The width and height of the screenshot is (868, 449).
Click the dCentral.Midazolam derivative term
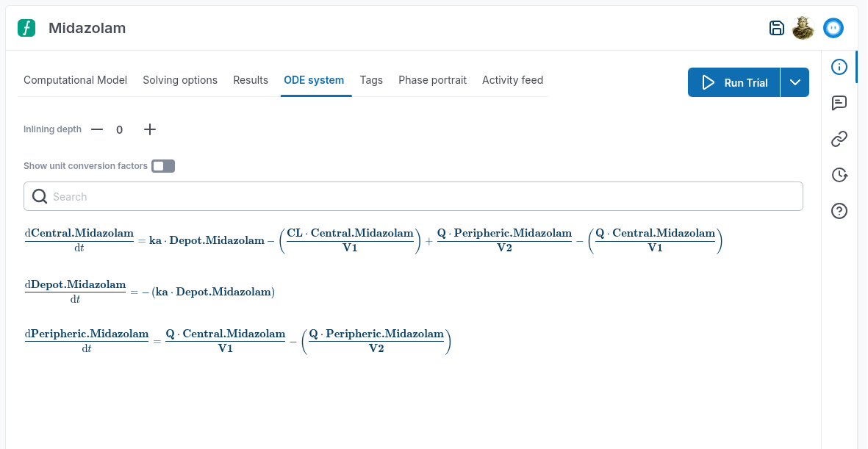click(x=79, y=240)
